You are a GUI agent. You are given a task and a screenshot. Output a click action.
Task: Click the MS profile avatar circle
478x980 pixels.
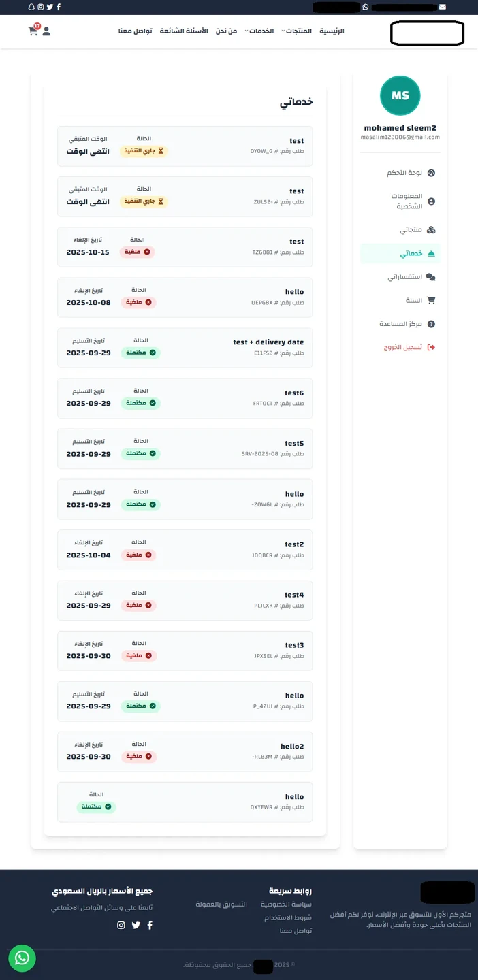(x=400, y=95)
